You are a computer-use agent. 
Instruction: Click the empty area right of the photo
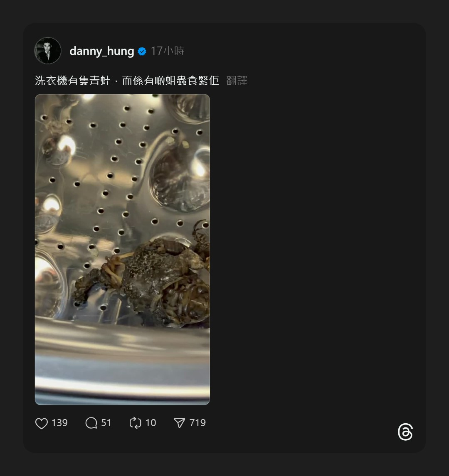click(316, 249)
